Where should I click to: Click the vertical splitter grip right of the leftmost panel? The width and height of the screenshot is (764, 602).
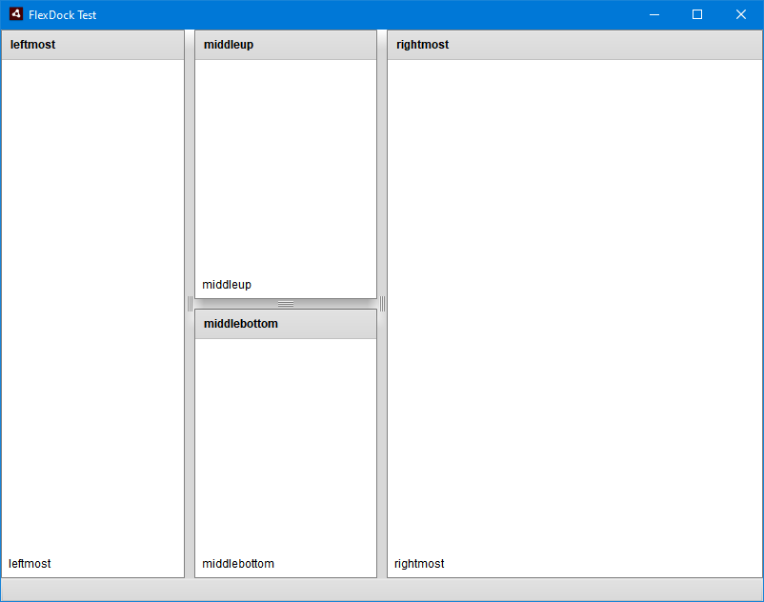[190, 303]
